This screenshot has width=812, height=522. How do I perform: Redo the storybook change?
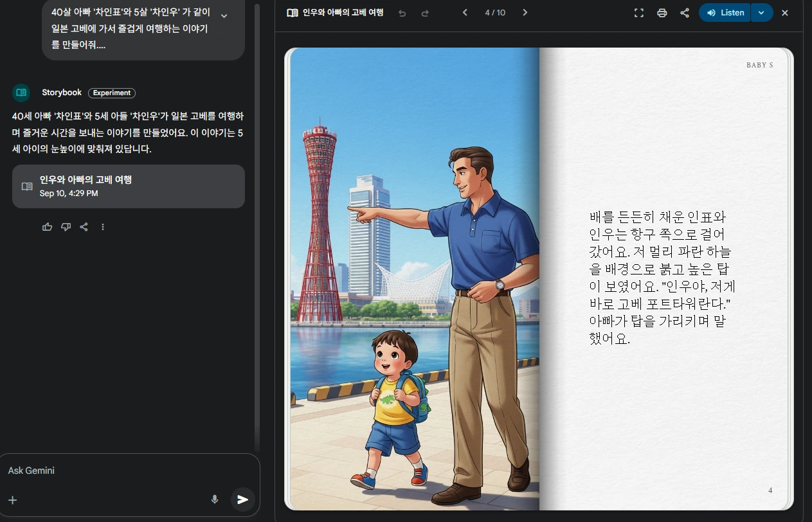(426, 12)
